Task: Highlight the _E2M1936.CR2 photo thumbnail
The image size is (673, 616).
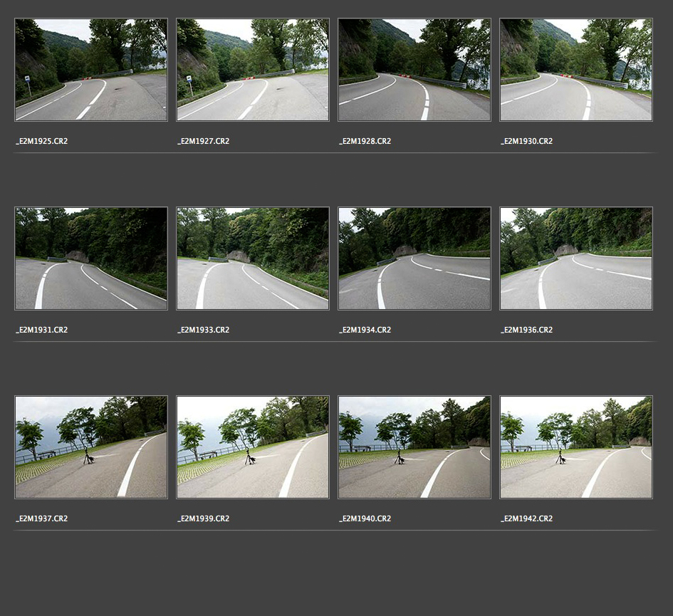Action: (x=576, y=259)
